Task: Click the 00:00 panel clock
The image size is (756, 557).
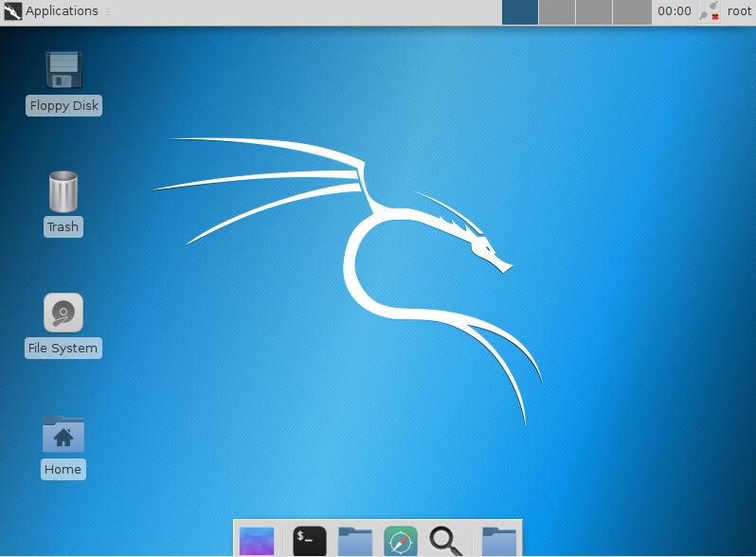Action: coord(674,11)
